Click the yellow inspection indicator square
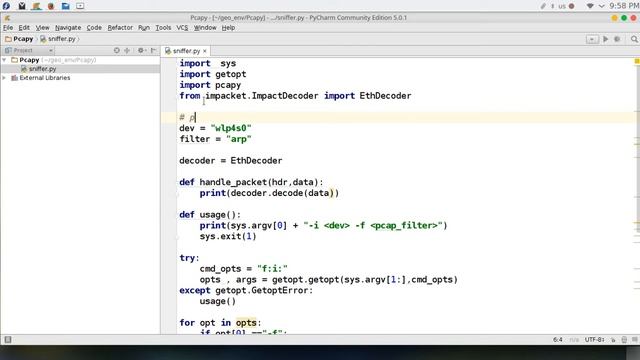This screenshot has height=360, width=640. pyautogui.click(x=637, y=61)
